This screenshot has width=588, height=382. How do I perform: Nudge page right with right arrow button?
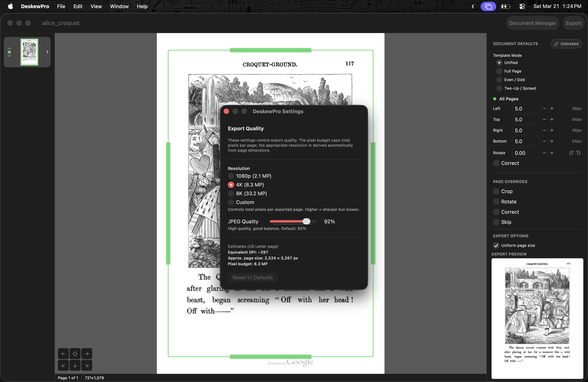[87, 354]
